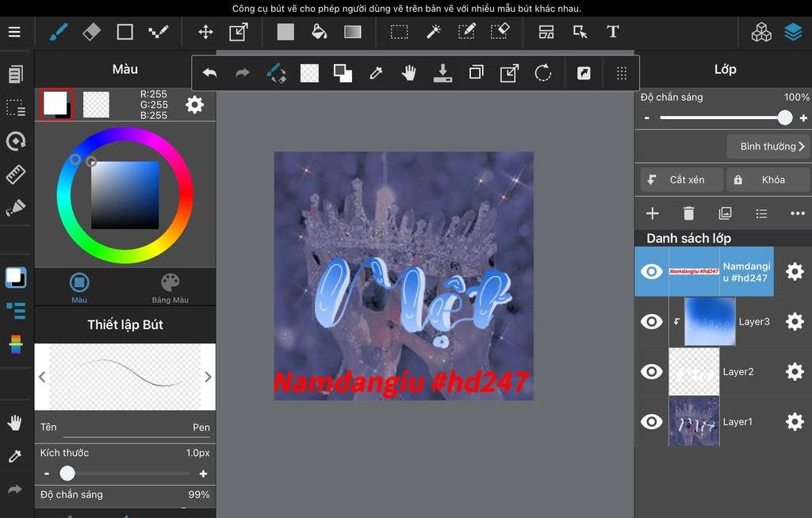Select the transparent color swatch in Màu panel

96,105
